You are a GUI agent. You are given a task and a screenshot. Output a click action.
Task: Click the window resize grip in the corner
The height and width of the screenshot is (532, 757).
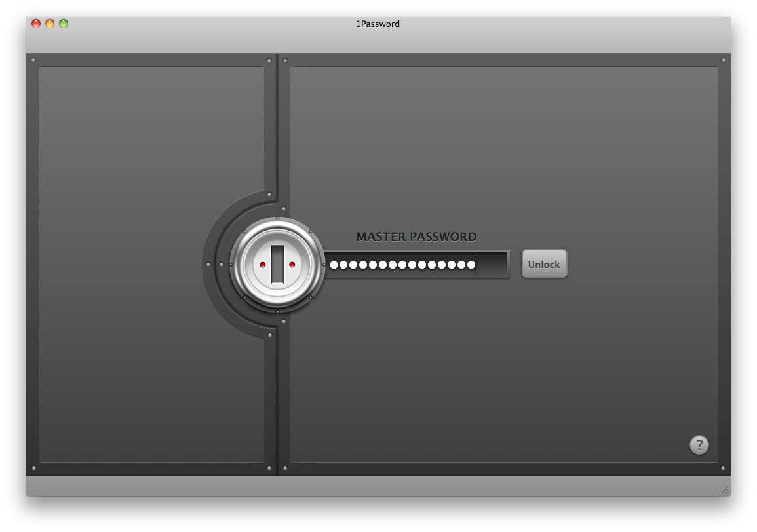pyautogui.click(x=725, y=491)
